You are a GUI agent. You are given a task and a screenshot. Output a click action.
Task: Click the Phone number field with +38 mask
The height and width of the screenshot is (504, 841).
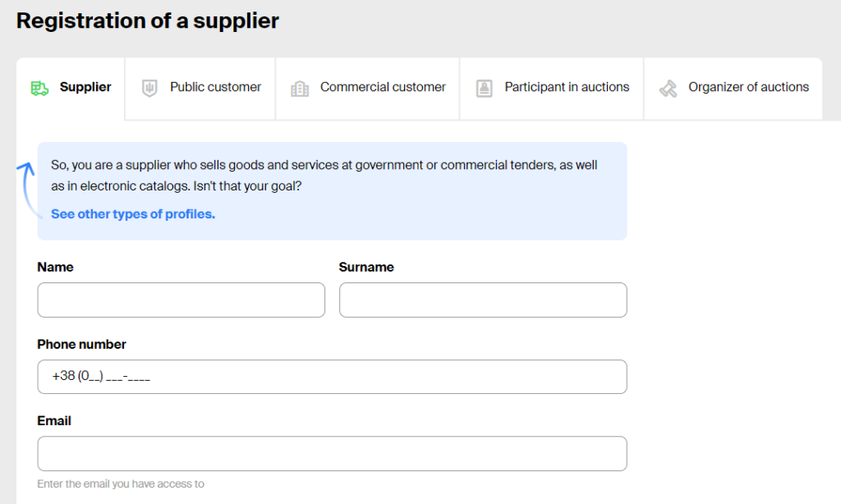332,377
